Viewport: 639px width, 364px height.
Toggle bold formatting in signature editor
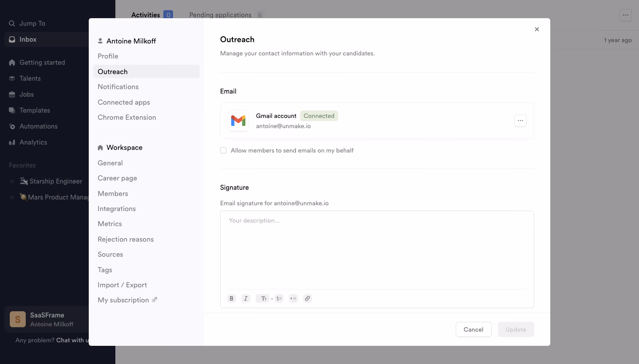click(232, 298)
